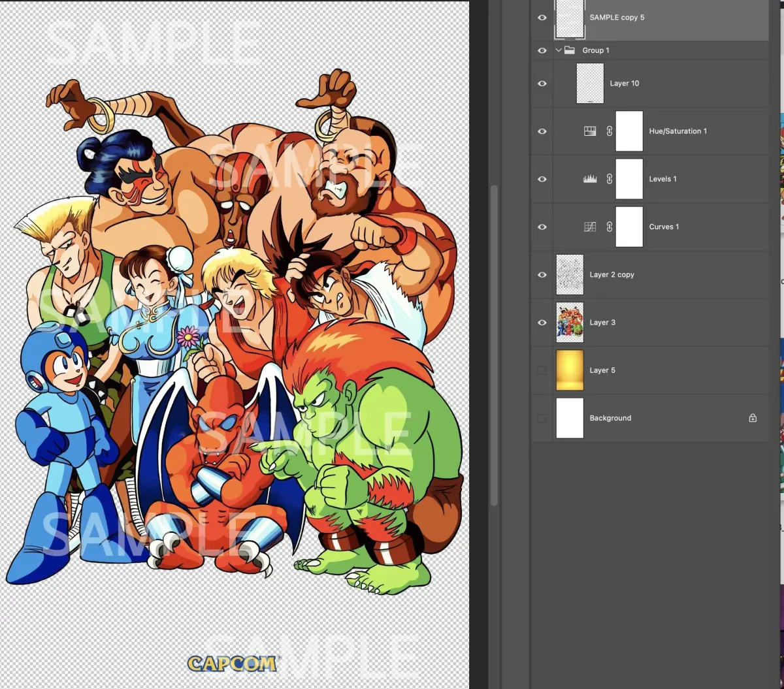Unlink the Curves 1 mask chain icon
Viewport: 784px width, 689px height.
pos(609,227)
